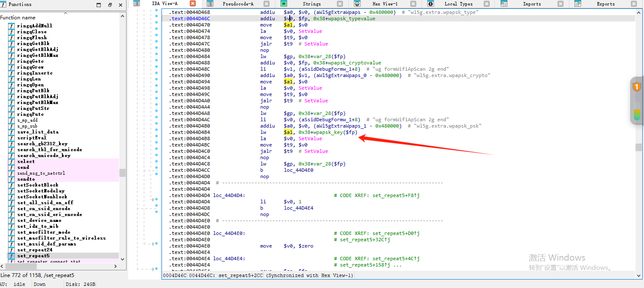
Task: Select function set_repeat24
Action: 35,250
